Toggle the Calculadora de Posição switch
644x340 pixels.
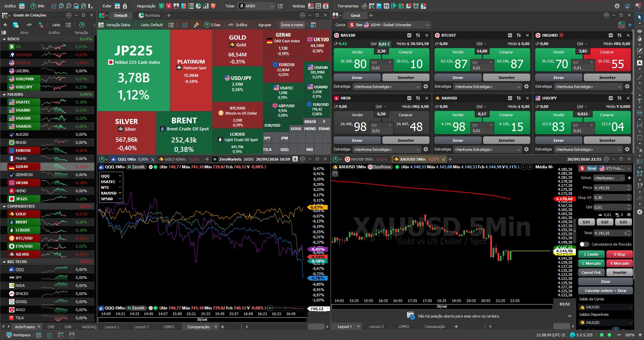[x=584, y=244]
